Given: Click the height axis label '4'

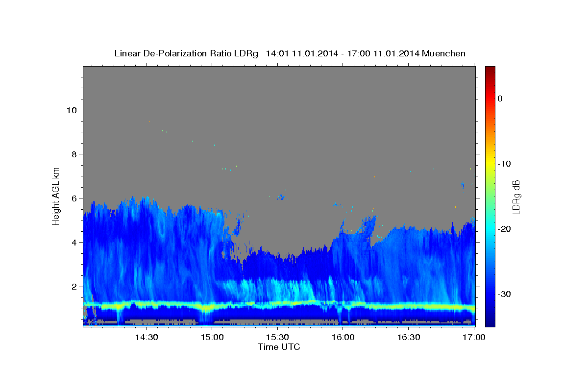Looking at the screenshot, I should point(73,242).
